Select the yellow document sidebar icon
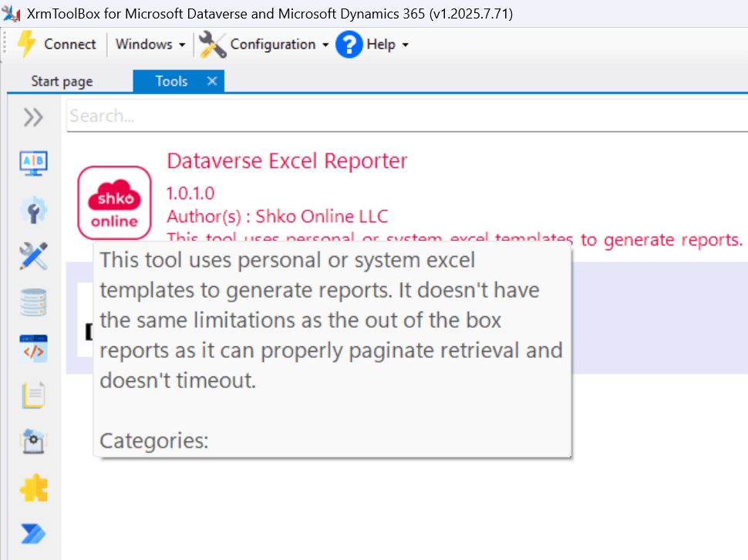This screenshot has height=560, width=748. point(33,395)
